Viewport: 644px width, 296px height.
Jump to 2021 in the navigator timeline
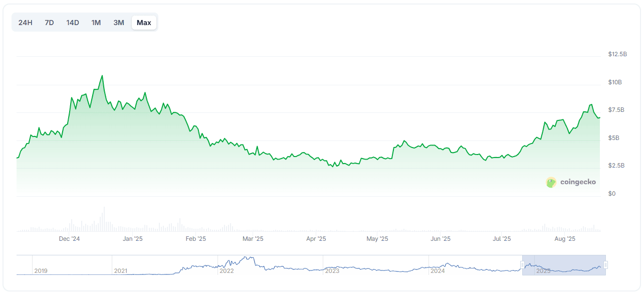[121, 271]
